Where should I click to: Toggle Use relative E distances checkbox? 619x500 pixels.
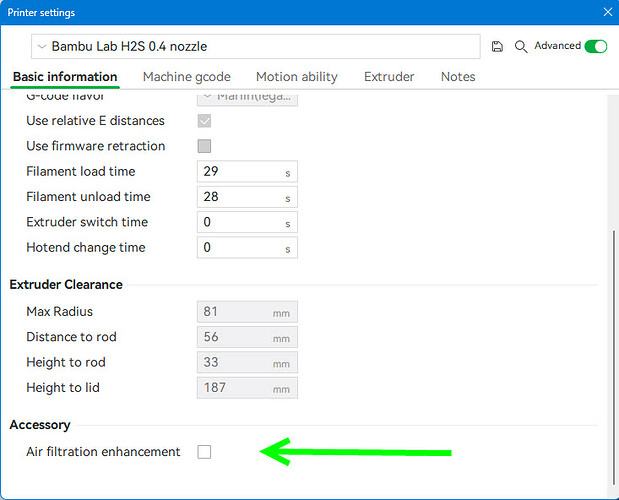click(204, 121)
